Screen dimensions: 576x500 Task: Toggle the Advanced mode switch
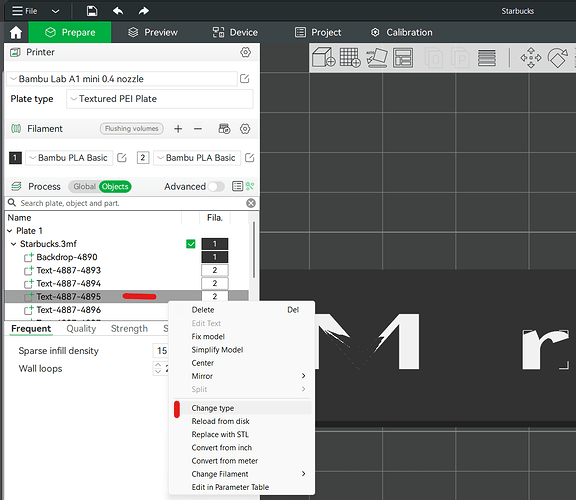pos(216,187)
